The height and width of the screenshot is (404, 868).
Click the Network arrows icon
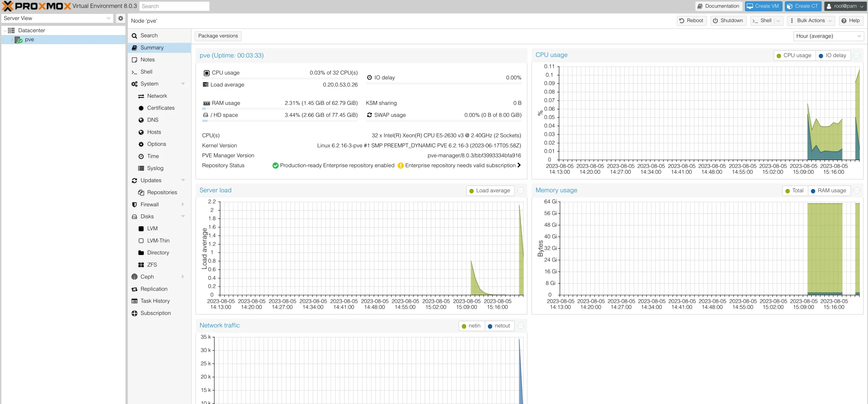point(141,96)
